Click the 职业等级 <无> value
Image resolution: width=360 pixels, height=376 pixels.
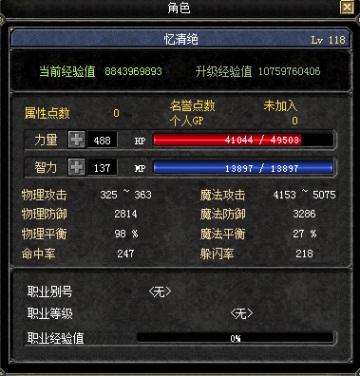point(242,313)
